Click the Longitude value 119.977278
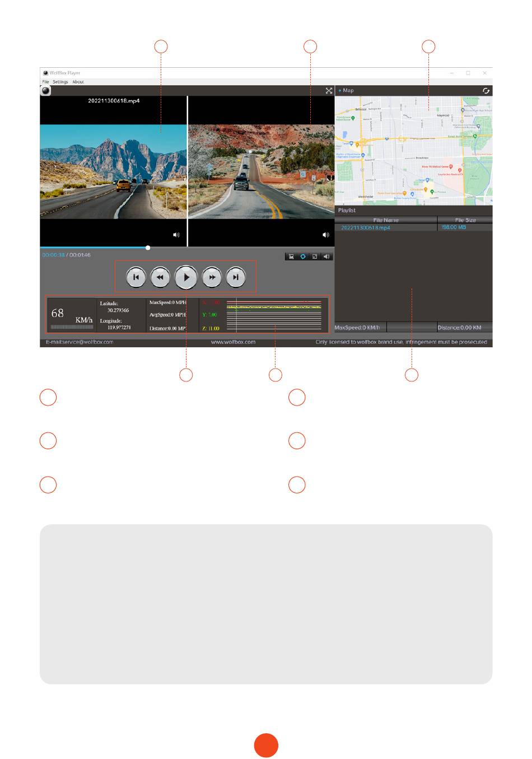This screenshot has height=759, width=532. (119, 328)
